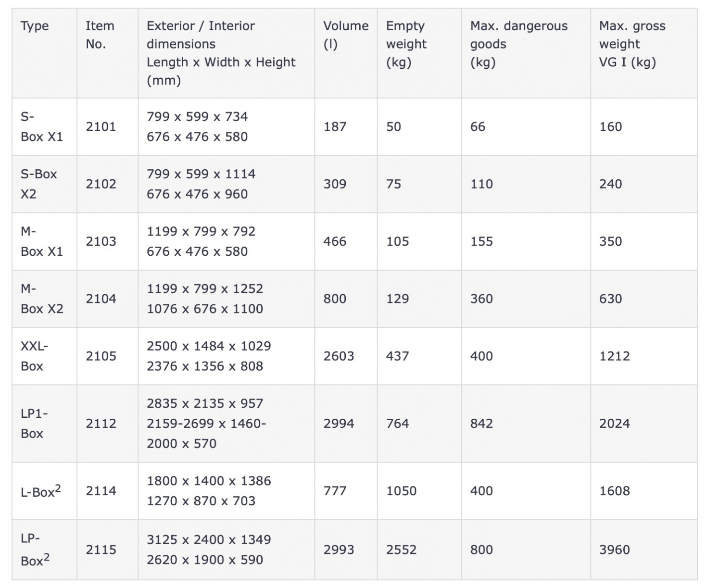Click item number 2115 cell
706x588 pixels.
pyautogui.click(x=101, y=550)
